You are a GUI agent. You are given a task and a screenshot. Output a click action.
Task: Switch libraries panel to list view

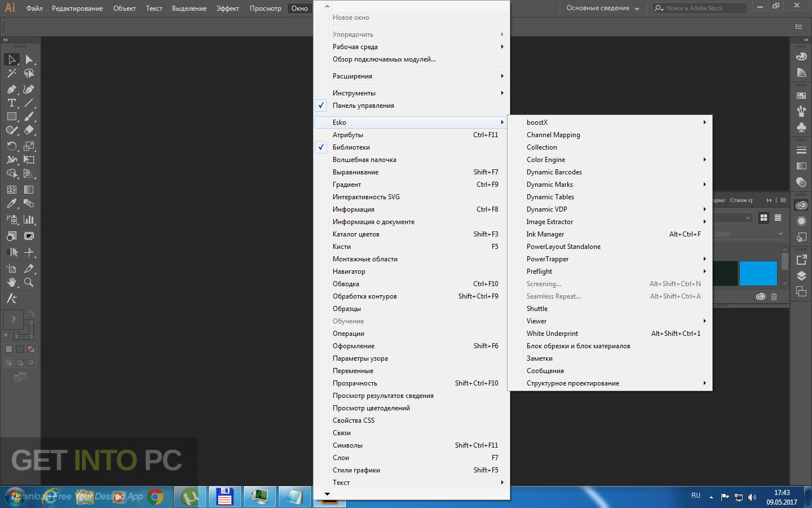click(778, 218)
